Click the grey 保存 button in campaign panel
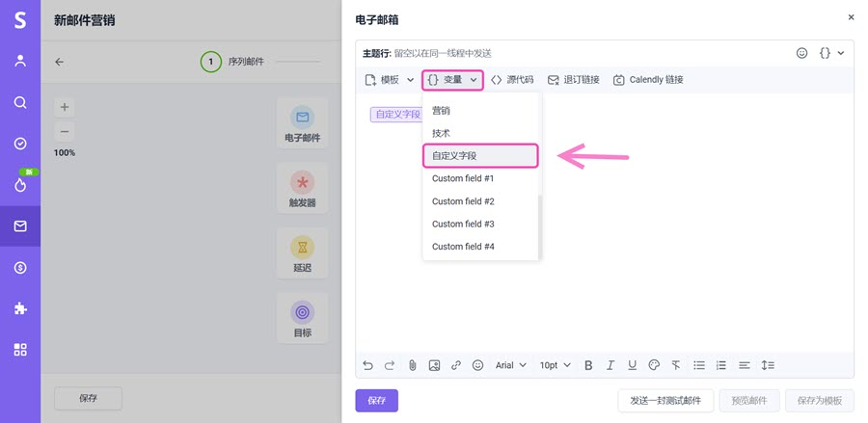 (88, 398)
